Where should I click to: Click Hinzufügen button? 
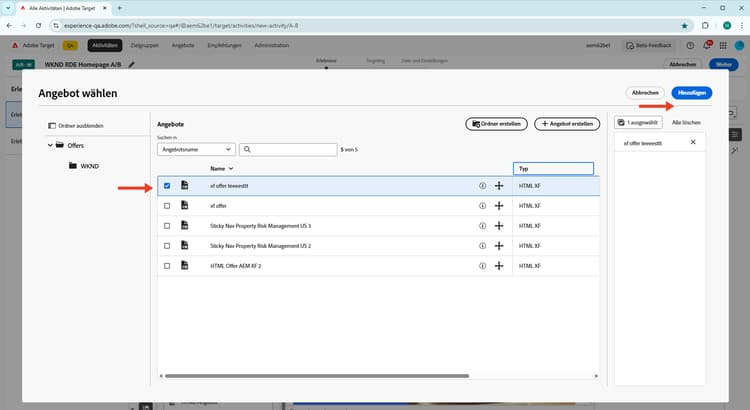[691, 93]
